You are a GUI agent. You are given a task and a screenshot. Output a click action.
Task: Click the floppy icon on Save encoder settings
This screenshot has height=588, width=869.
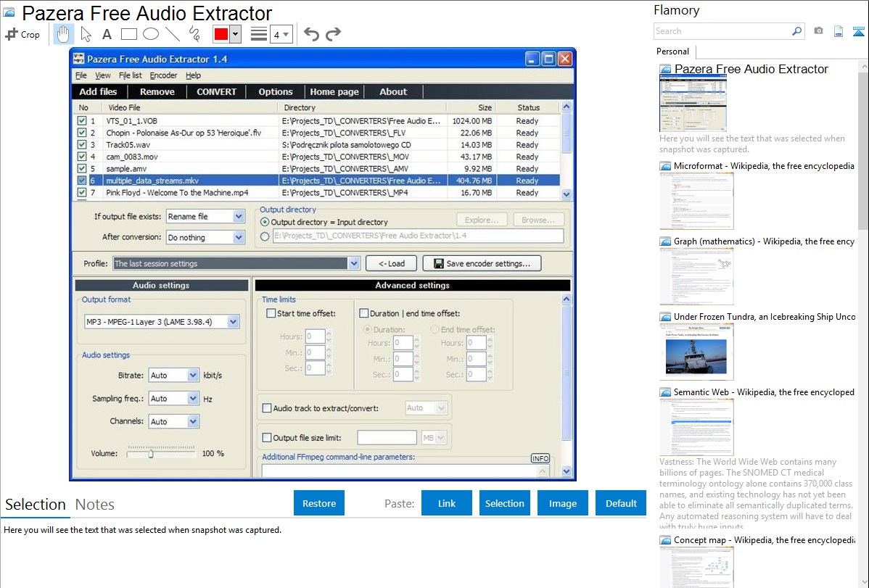click(438, 263)
